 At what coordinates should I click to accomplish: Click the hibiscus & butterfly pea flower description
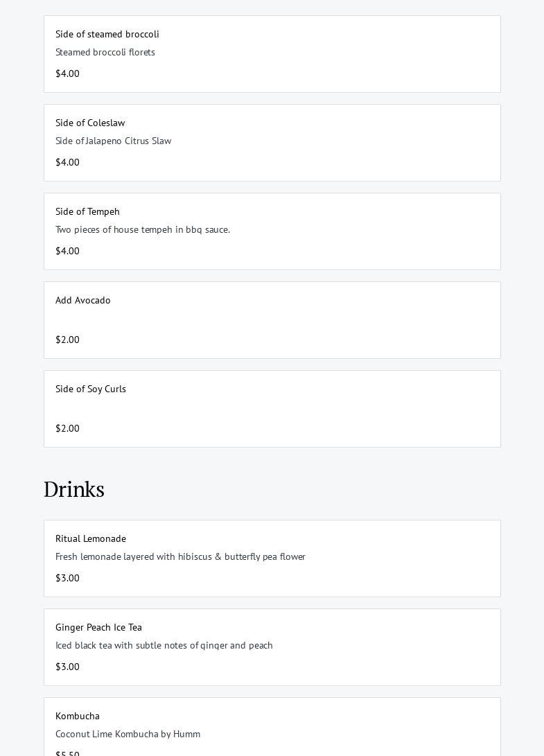pyautogui.click(x=180, y=556)
